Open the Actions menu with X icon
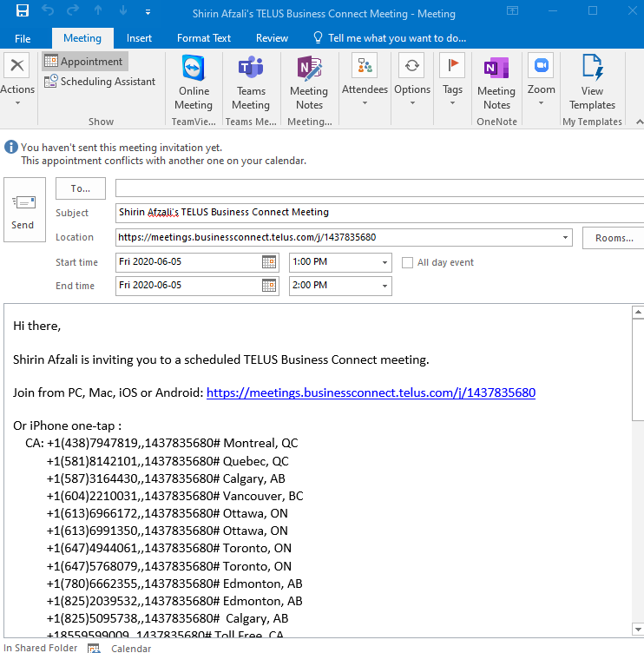Viewport: 644px width, 653px height. 17,79
